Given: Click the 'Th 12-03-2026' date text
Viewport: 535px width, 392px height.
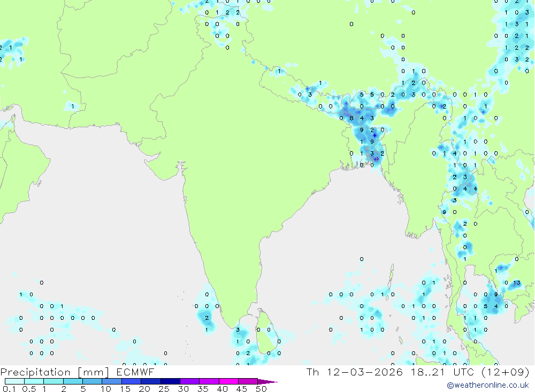Looking at the screenshot, I should (x=355, y=372).
